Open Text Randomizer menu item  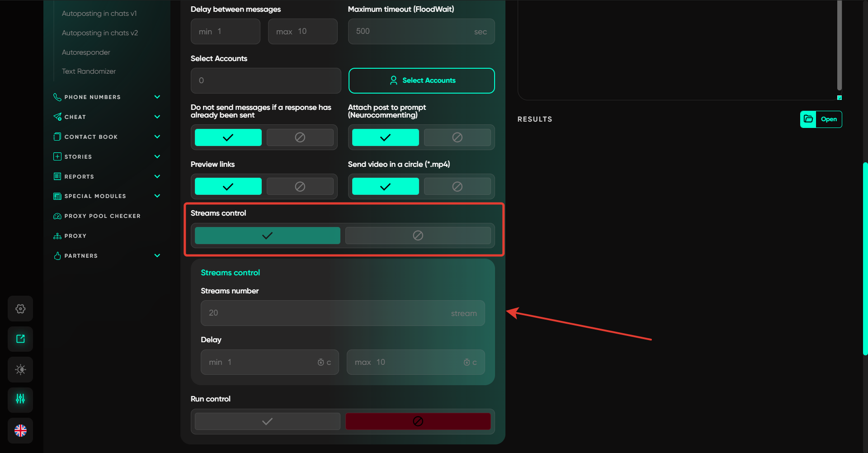click(89, 71)
